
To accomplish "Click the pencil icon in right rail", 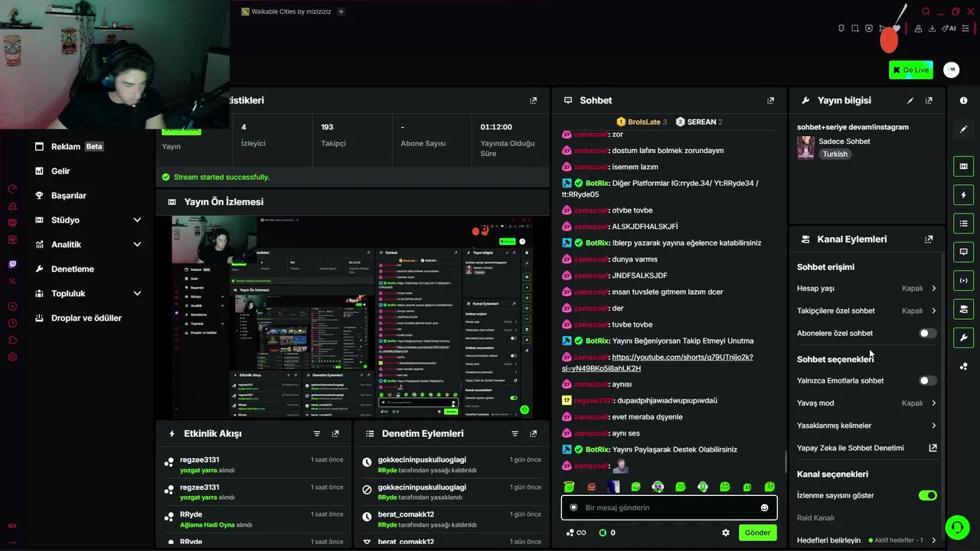I will click(963, 129).
